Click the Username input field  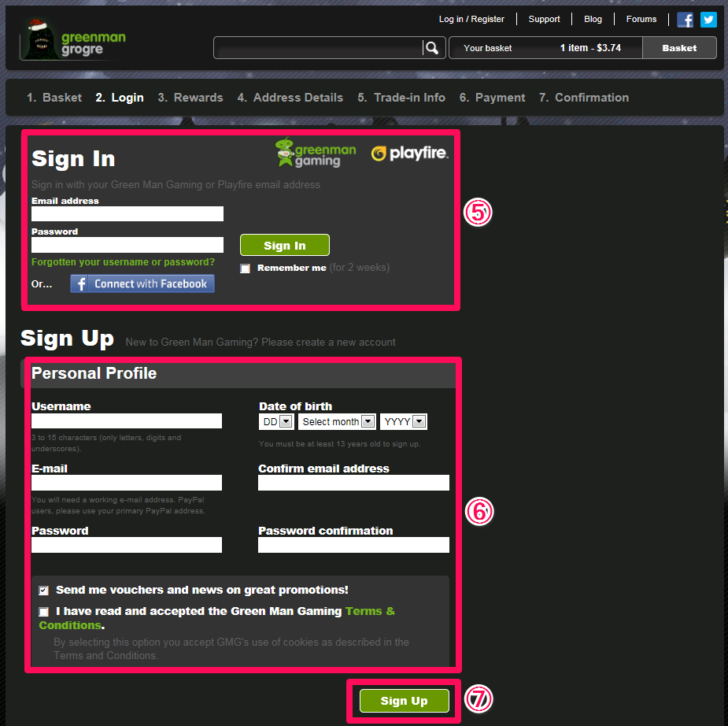pos(127,420)
